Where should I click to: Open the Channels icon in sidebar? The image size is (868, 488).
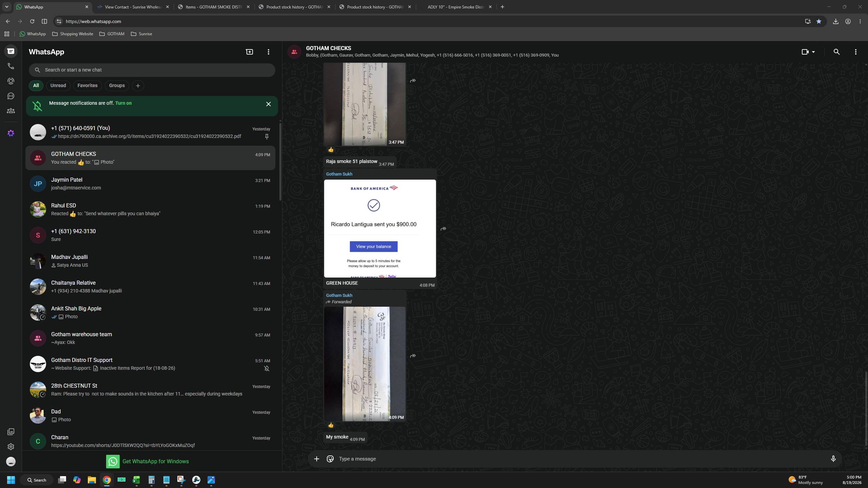11,96
